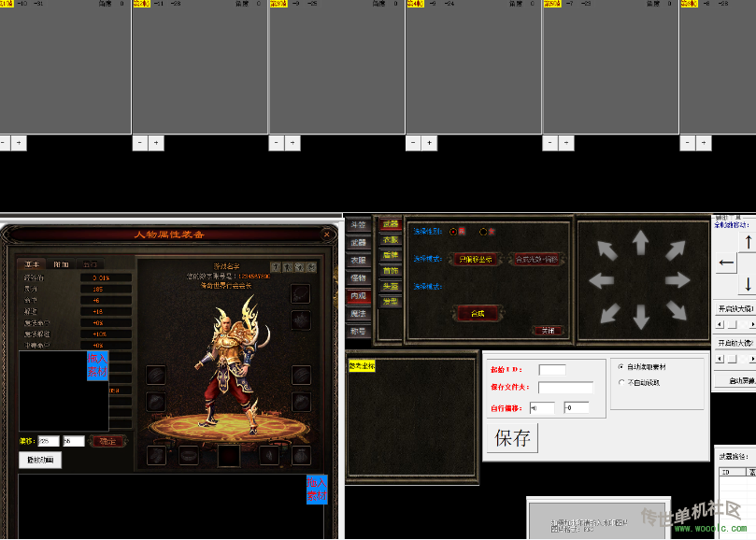The width and height of the screenshot is (756, 540).
Task: Click the first 自行偏移 offset field
Action: pos(542,408)
